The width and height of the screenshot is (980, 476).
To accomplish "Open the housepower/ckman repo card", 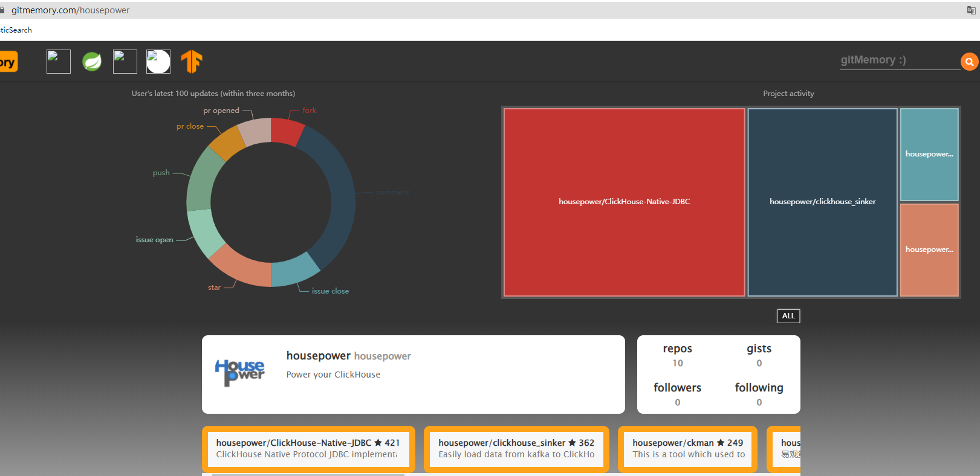I will tap(688, 449).
